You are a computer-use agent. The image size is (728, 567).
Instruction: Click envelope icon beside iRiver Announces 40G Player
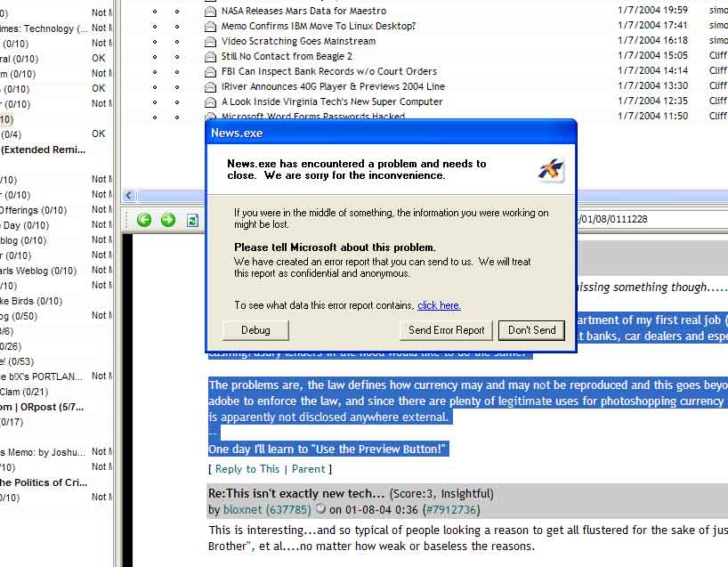point(210,87)
